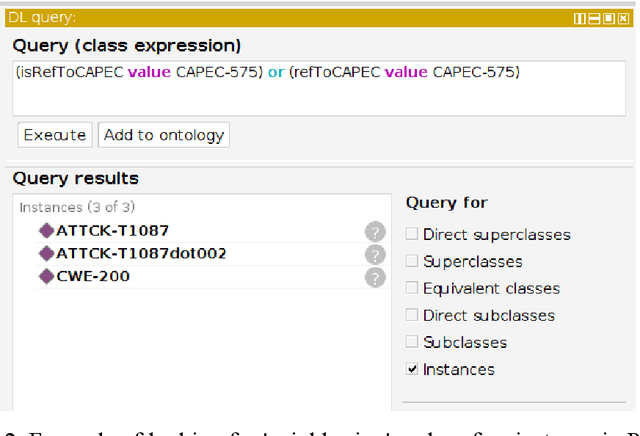Image resolution: width=640 pixels, height=436 pixels.
Task: Click the split horizontally icon in DL query header
Action: (x=594, y=17)
